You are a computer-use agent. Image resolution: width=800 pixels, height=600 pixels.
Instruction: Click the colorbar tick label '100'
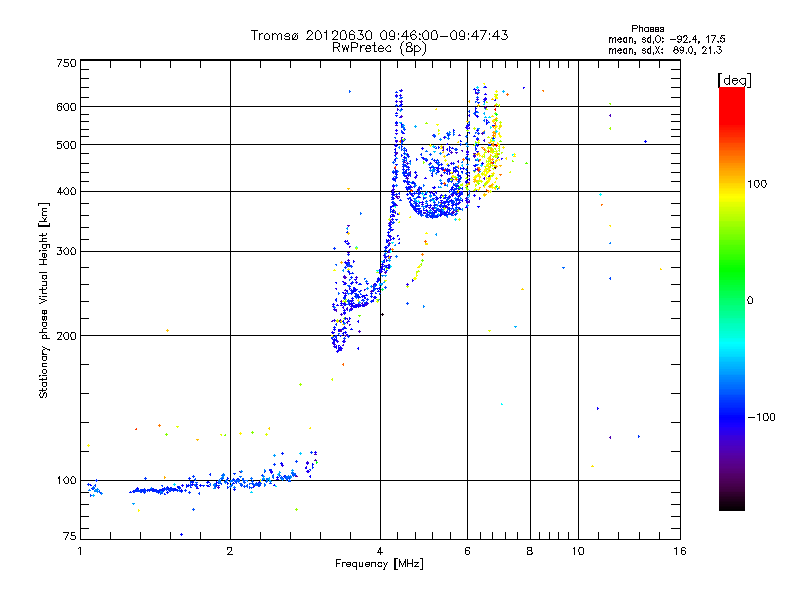click(x=757, y=184)
